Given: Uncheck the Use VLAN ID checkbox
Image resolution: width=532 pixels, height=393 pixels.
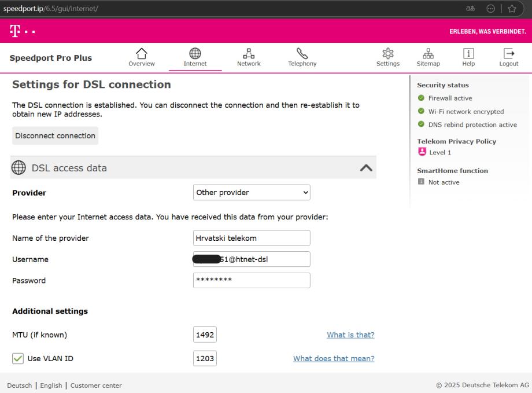Looking at the screenshot, I should (x=17, y=359).
